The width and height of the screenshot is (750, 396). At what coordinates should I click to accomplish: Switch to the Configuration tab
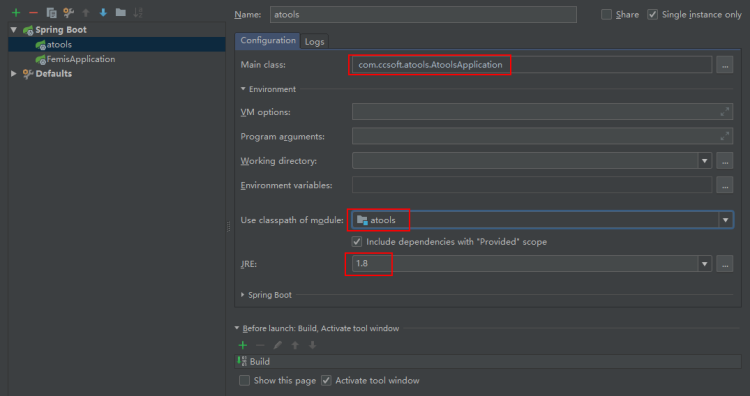[x=267, y=41]
